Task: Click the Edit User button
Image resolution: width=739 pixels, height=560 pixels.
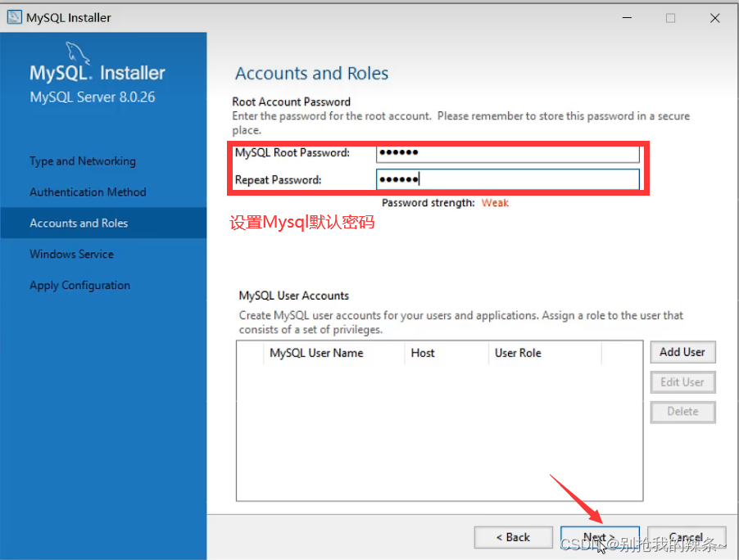Action: click(682, 382)
